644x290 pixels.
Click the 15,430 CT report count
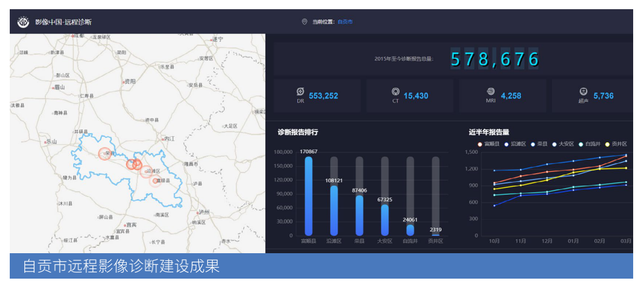[416, 96]
